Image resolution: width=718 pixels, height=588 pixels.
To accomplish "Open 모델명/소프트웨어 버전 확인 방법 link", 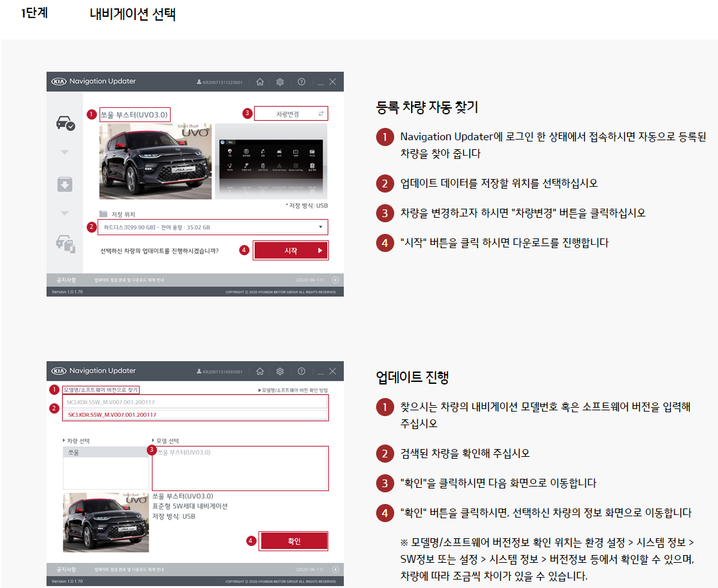I will tap(293, 390).
